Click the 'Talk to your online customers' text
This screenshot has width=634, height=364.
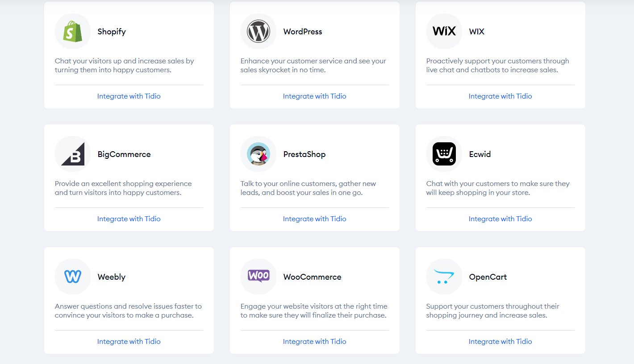[x=309, y=188]
